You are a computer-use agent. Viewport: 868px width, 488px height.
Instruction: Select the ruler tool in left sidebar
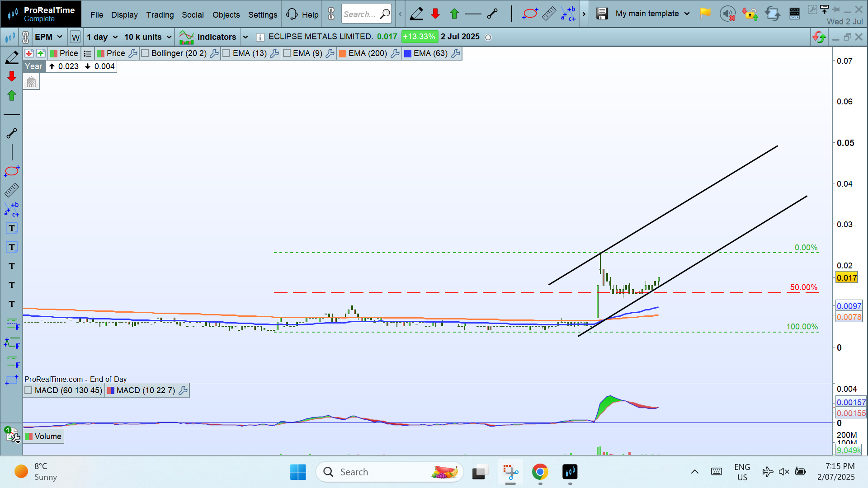[x=12, y=190]
